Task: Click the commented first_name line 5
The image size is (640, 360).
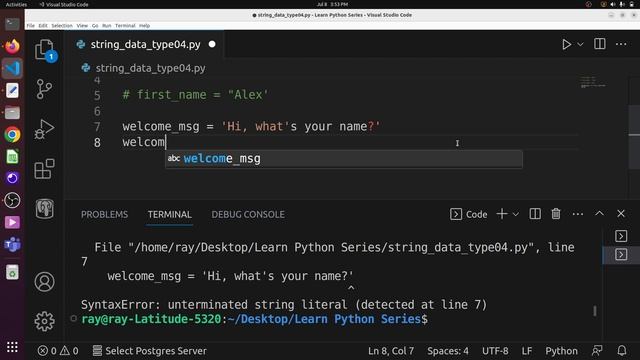Action: click(195, 95)
